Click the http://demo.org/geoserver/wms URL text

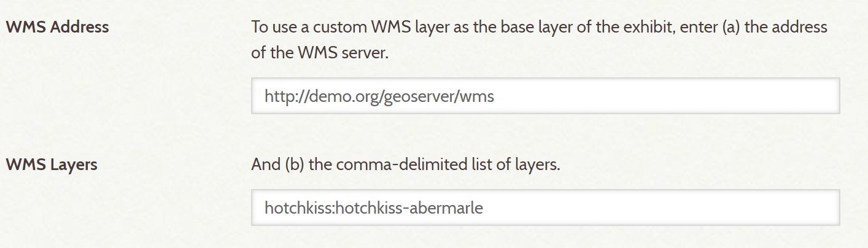click(x=379, y=96)
